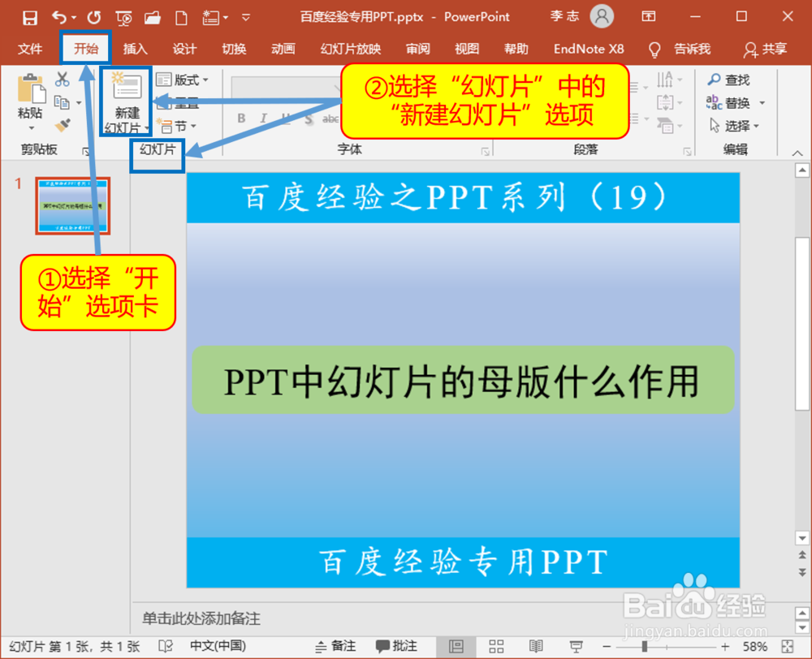Click the spell check icon in status bar
This screenshot has height=659, width=812.
coord(166,646)
